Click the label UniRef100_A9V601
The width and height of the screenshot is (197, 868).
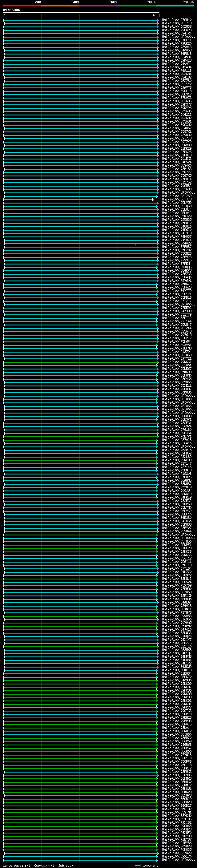click(x=177, y=281)
